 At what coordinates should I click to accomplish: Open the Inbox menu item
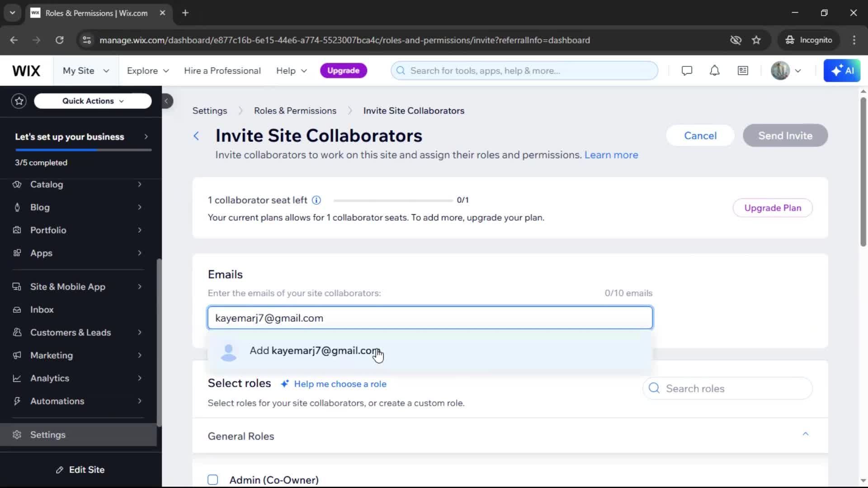78,310
